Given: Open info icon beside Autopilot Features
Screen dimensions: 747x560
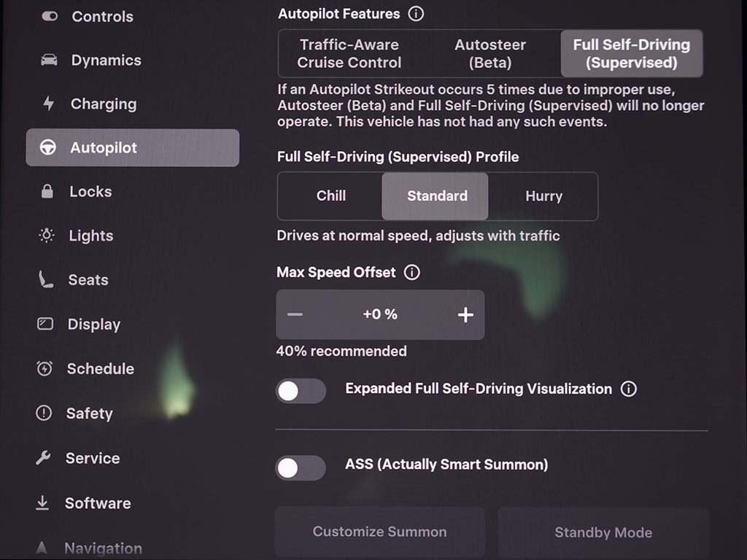Looking at the screenshot, I should (x=416, y=14).
